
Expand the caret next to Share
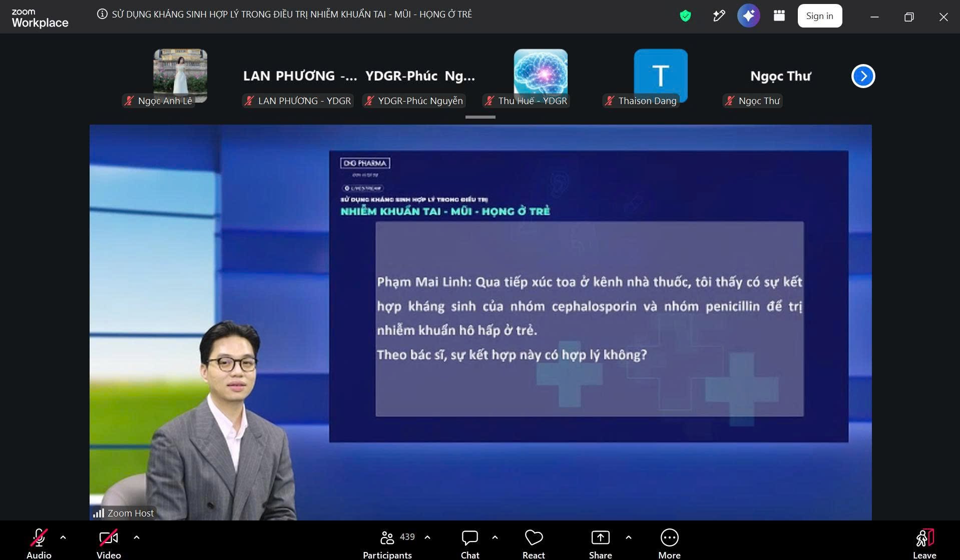[629, 537]
